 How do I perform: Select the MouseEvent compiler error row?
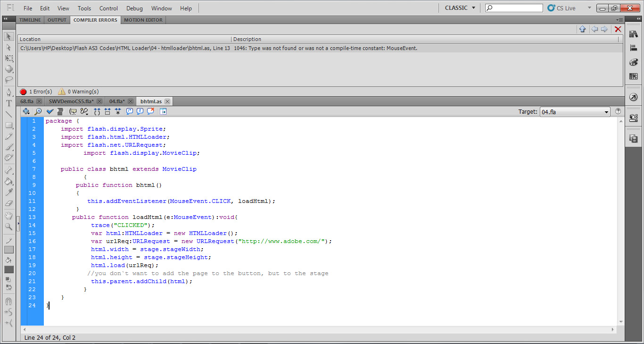(320, 48)
